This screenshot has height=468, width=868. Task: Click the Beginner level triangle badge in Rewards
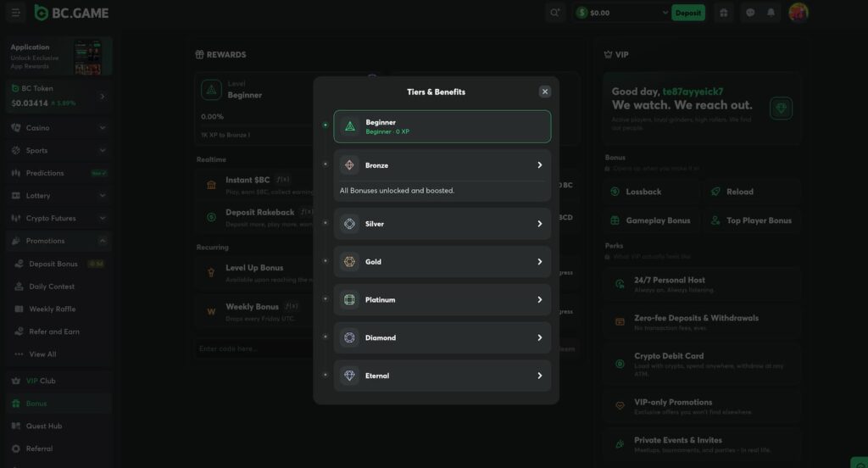211,90
